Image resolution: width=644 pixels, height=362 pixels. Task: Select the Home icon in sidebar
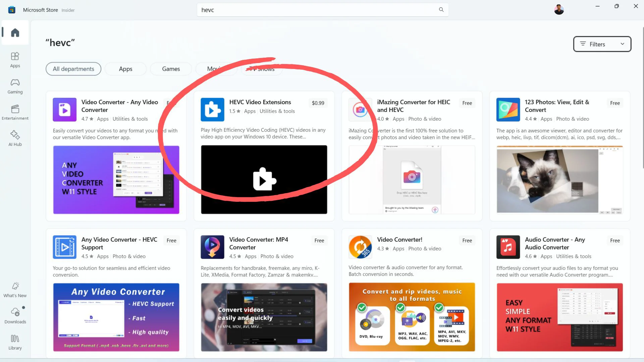[x=15, y=33]
